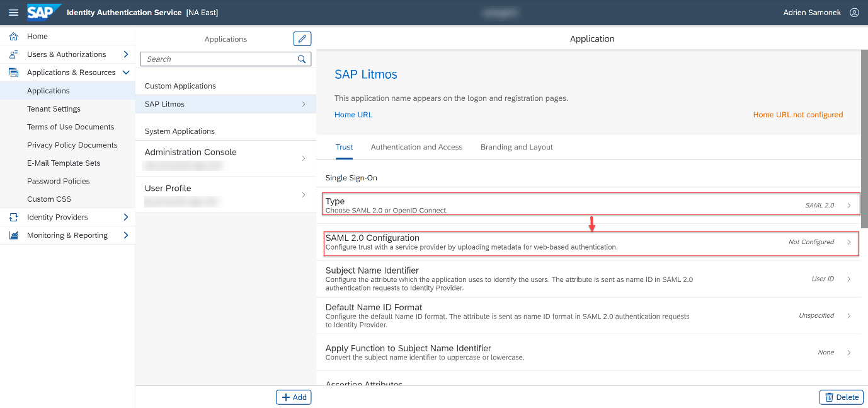868x408 pixels.
Task: Open the Type row chevron
Action: coord(849,206)
